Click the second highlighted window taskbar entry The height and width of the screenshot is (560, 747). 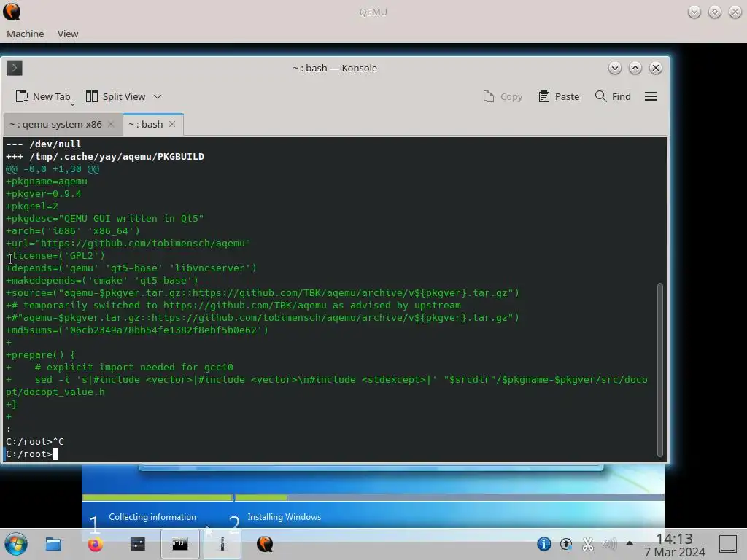tap(222, 544)
